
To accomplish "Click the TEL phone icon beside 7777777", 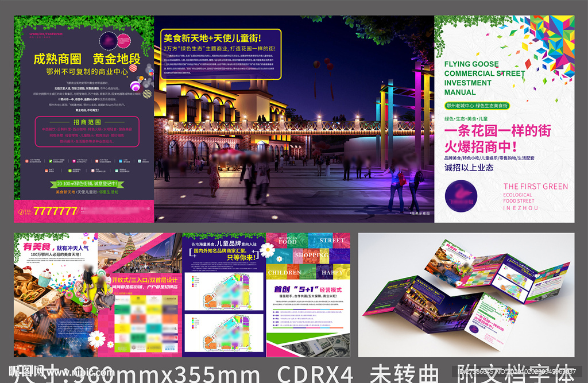I will tap(21, 212).
